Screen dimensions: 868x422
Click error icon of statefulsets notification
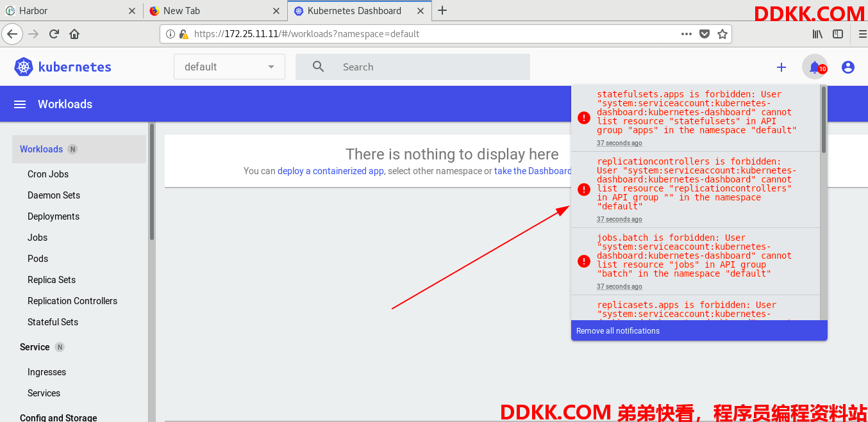click(584, 118)
